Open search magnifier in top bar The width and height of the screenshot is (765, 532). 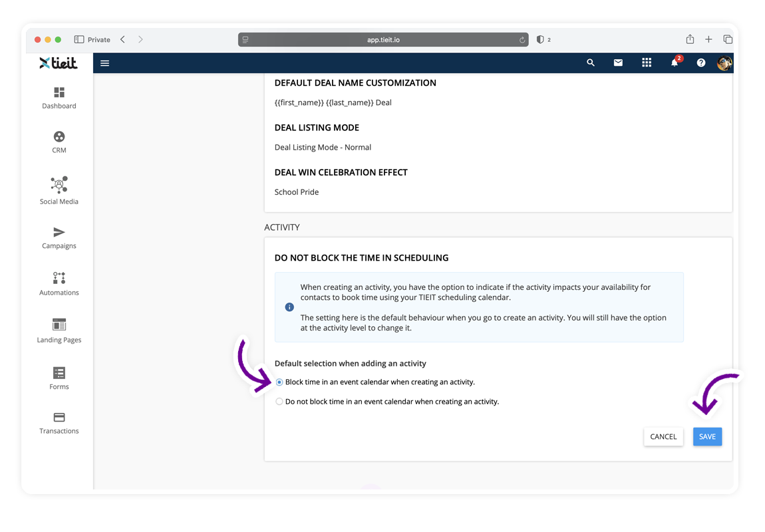(x=590, y=63)
